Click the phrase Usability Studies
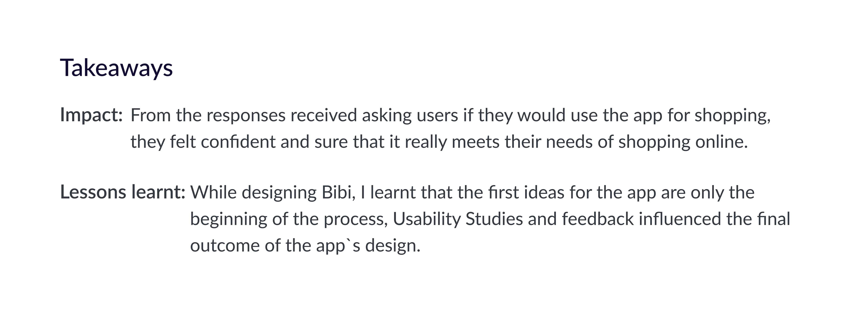This screenshot has height=310, width=868. (x=458, y=219)
